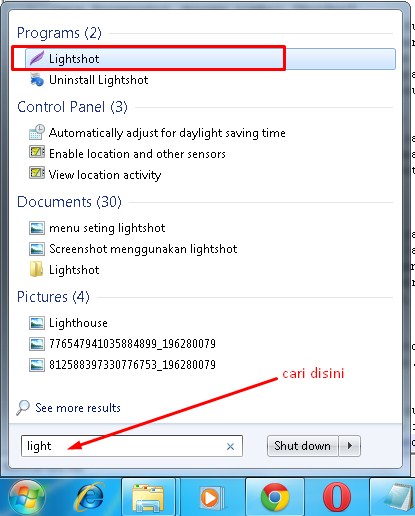Screen dimensions: 415x516
Task: Launch Internet Explorer from the taskbar
Action: pyautogui.click(x=89, y=497)
